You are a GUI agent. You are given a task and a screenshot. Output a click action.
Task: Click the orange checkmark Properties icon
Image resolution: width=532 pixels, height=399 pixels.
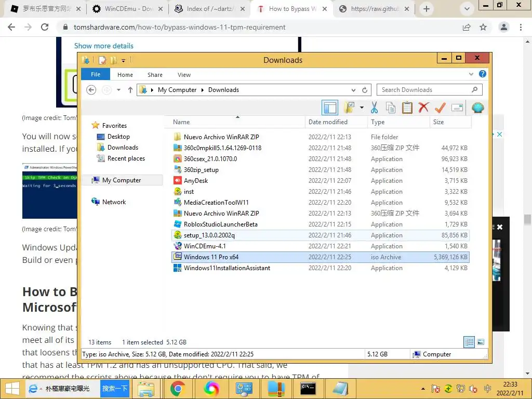(x=440, y=108)
